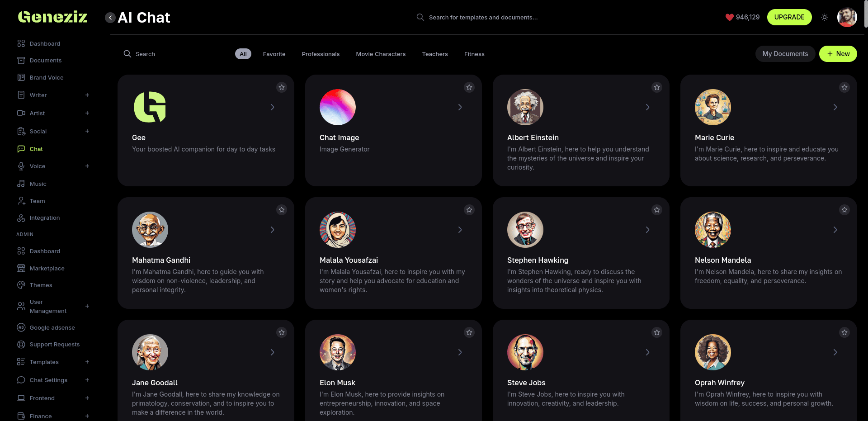The image size is (868, 421).
Task: Favorite the Albert Einstein chat card
Action: coord(657,87)
